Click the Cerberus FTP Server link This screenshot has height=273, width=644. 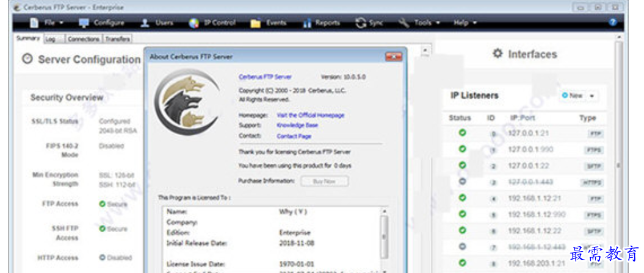click(265, 77)
